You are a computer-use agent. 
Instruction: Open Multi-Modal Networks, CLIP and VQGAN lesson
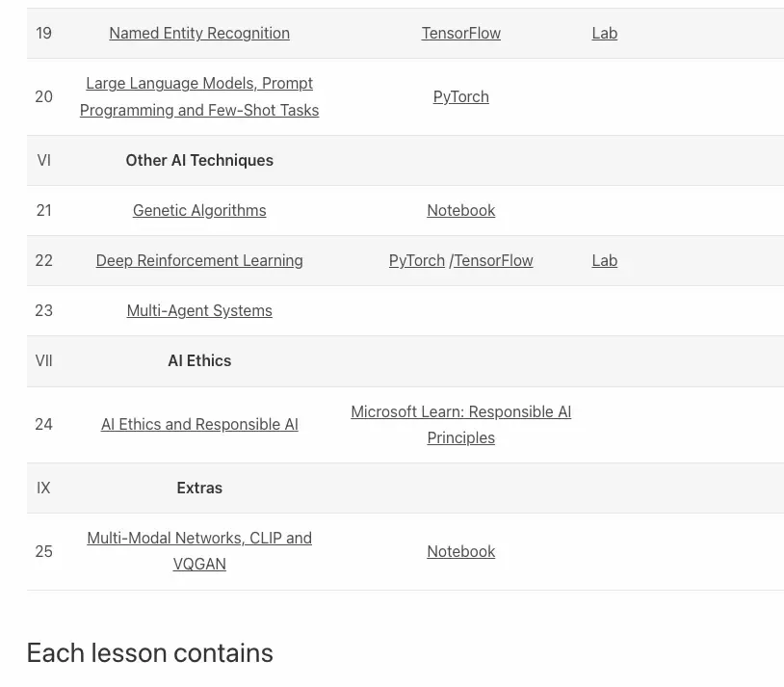[199, 551]
